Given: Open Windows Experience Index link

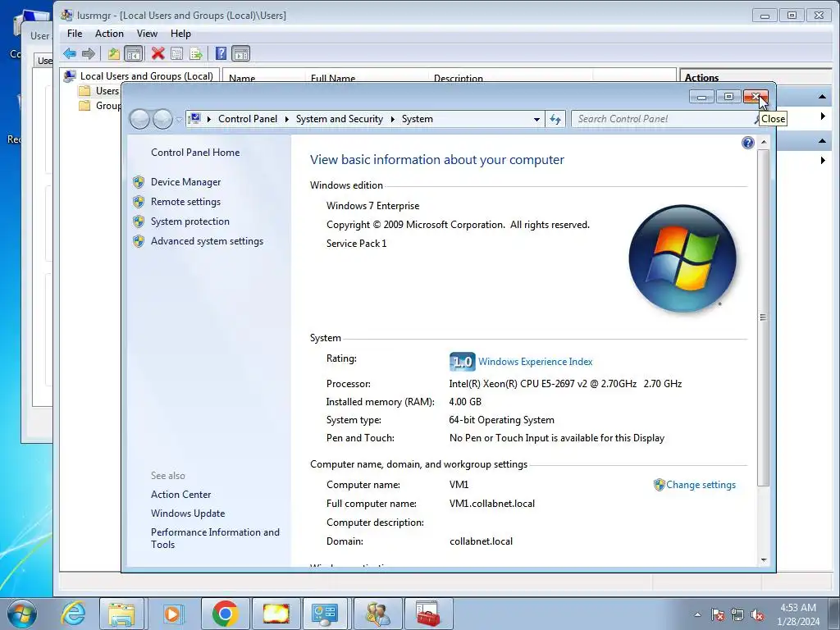Looking at the screenshot, I should pos(535,362).
